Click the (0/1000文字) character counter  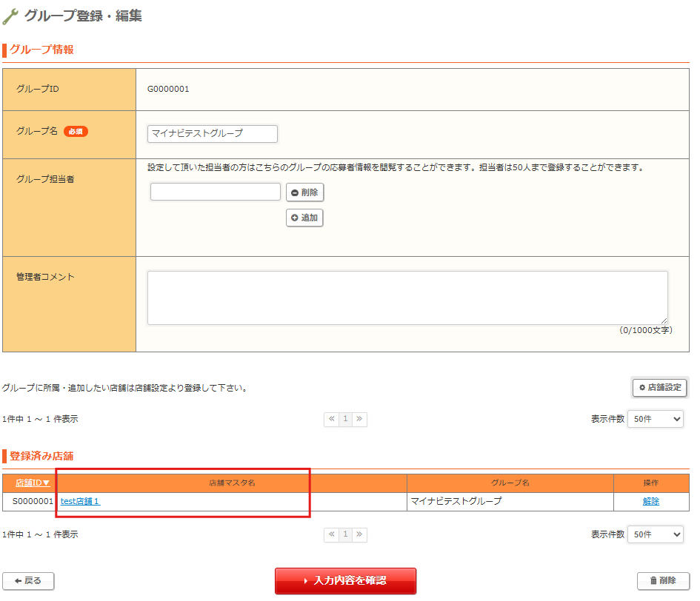pyautogui.click(x=645, y=330)
